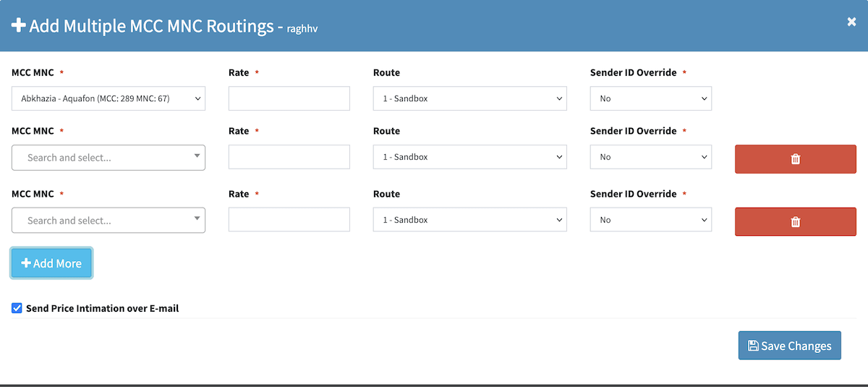868x387 pixels.
Task: Click the Send Price Intimation label text
Action: [102, 308]
